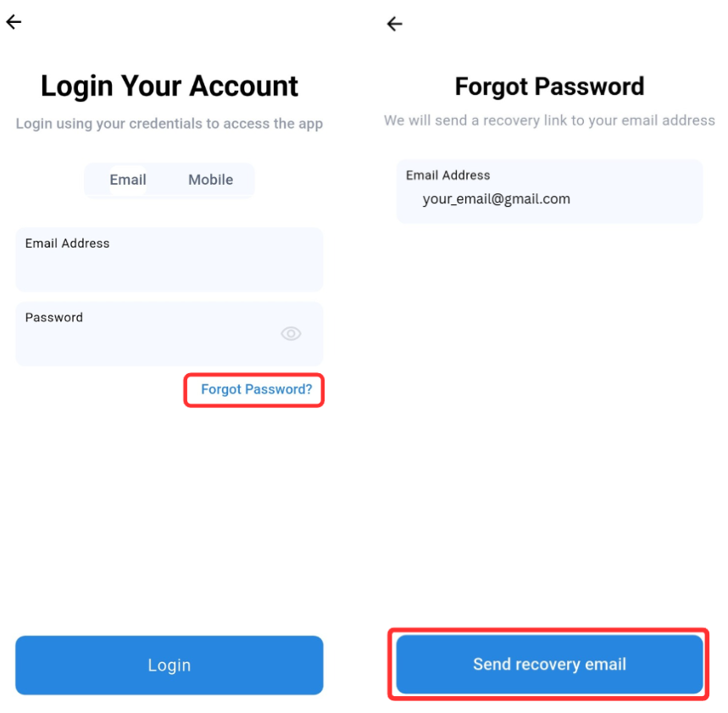Click the "Forgot Password" page heading
Viewport: 728px width, 713px height.
(x=549, y=87)
